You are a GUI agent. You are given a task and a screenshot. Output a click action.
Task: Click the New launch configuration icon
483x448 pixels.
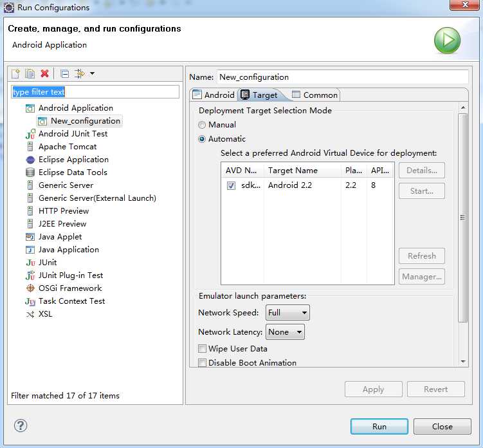coord(15,73)
